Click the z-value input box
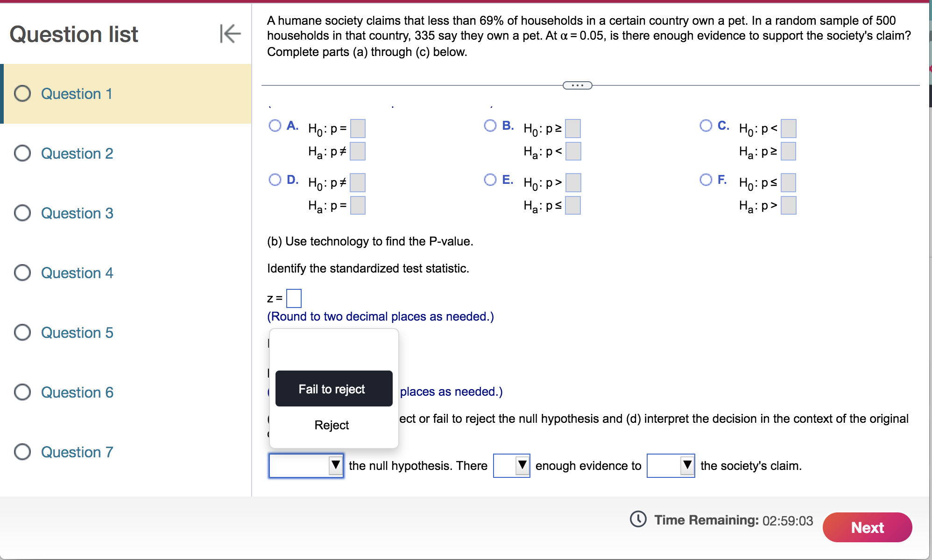This screenshot has height=560, width=932. pyautogui.click(x=294, y=298)
